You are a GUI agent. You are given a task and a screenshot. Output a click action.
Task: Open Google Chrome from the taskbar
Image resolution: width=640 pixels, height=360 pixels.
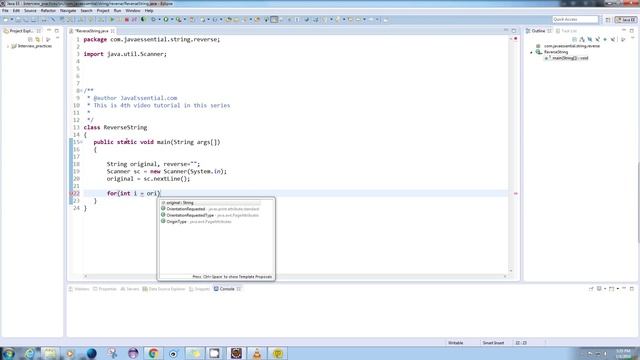pyautogui.click(x=153, y=353)
